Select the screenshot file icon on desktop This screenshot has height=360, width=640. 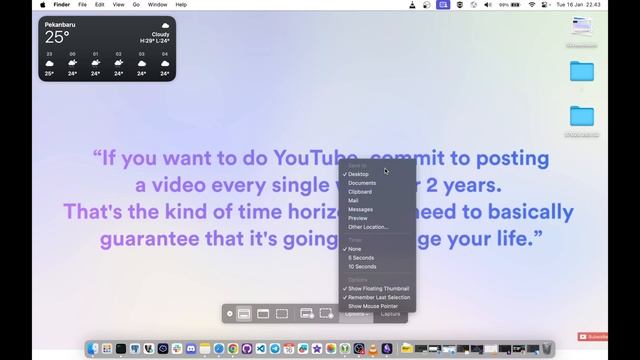tap(582, 26)
